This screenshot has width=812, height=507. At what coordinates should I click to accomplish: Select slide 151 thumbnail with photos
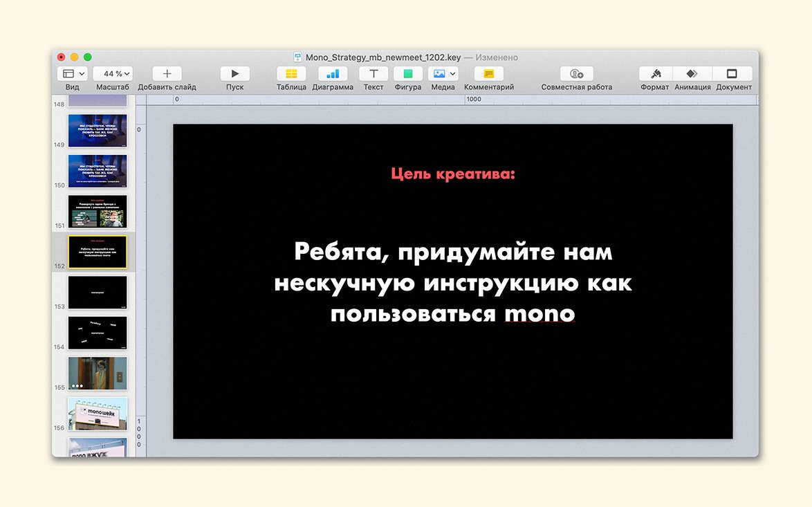pos(98,211)
